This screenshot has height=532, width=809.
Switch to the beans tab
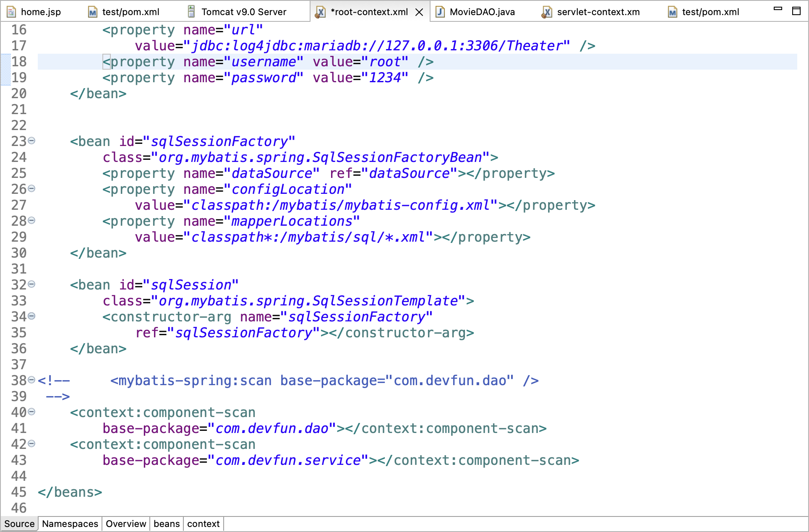pyautogui.click(x=167, y=524)
